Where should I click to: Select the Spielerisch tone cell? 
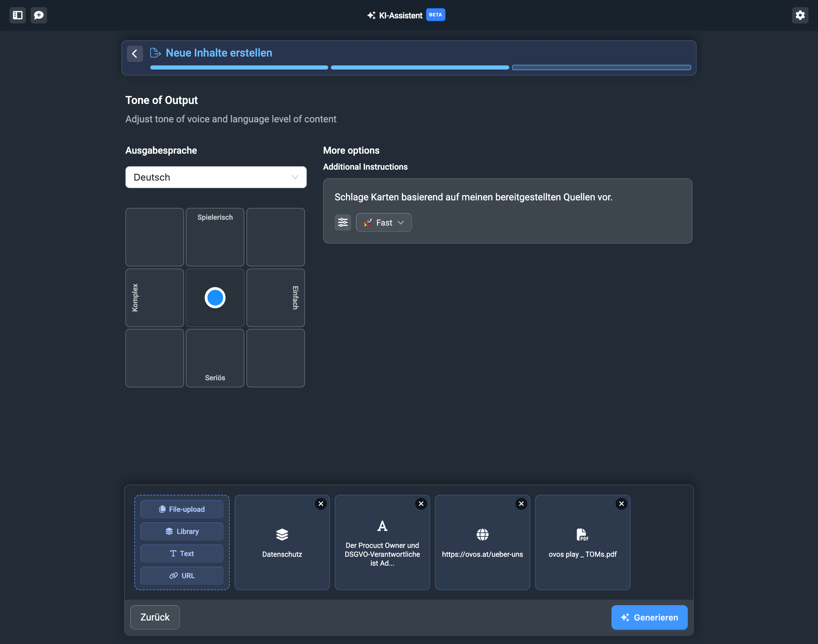click(x=215, y=237)
